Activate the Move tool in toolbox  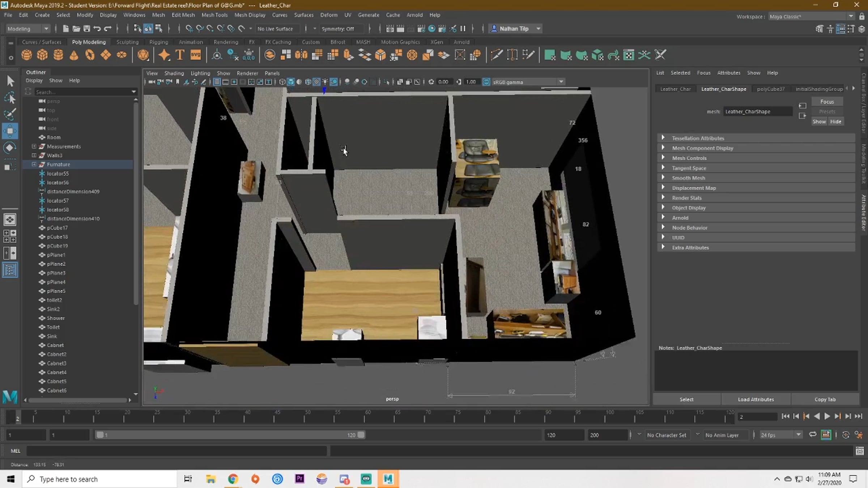(10, 131)
